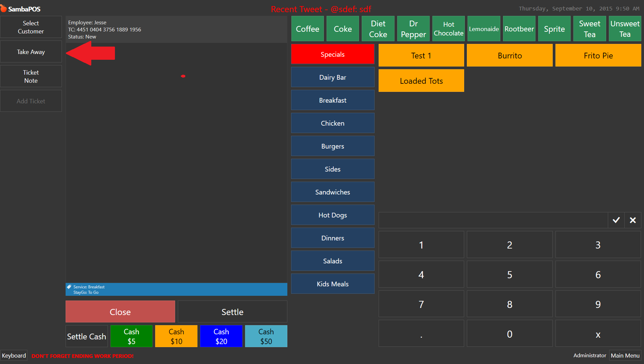This screenshot has height=364, width=644.
Task: Tap the blue Cash $20 button
Action: (221, 336)
